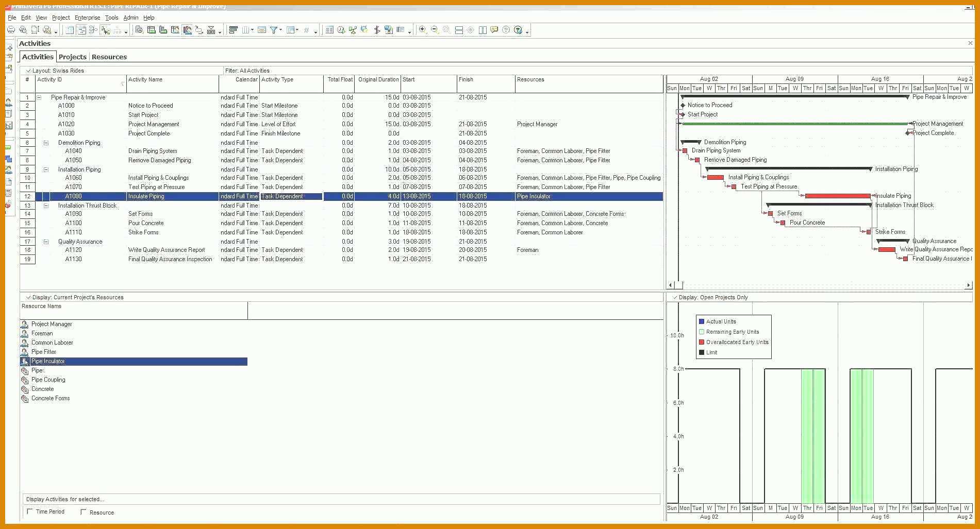Enable the Resource checkbox
Screen dimensions: 980x529
point(84,512)
